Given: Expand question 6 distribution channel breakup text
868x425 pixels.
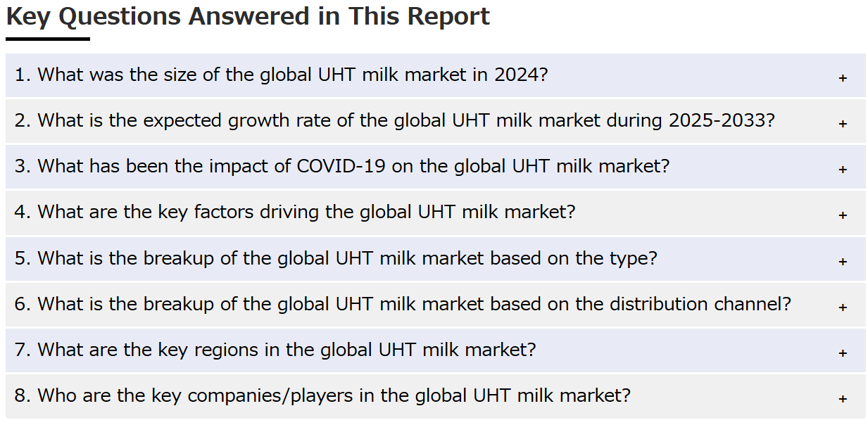Looking at the screenshot, I should coord(403,304).
